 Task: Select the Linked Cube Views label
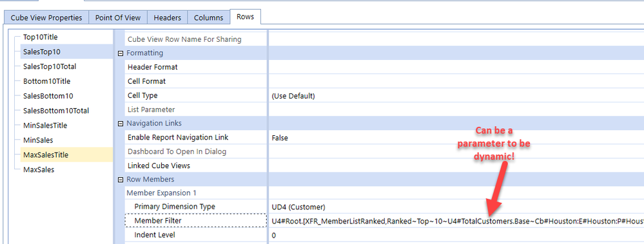pyautogui.click(x=159, y=165)
